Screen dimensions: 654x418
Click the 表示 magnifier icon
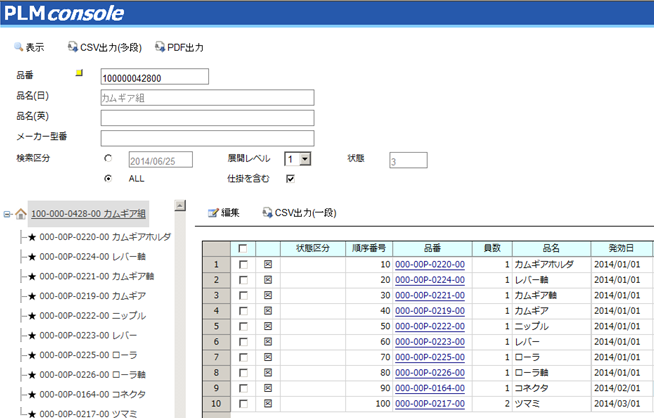click(x=18, y=47)
